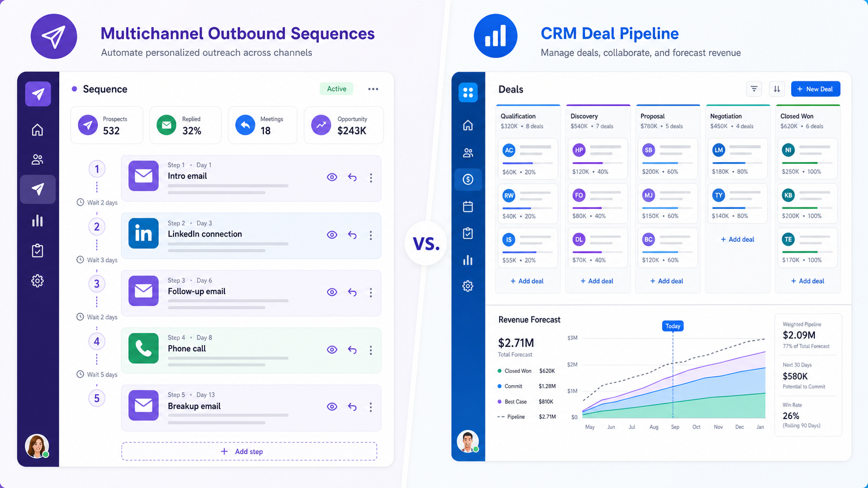Open more menu on Phone call step

click(371, 350)
